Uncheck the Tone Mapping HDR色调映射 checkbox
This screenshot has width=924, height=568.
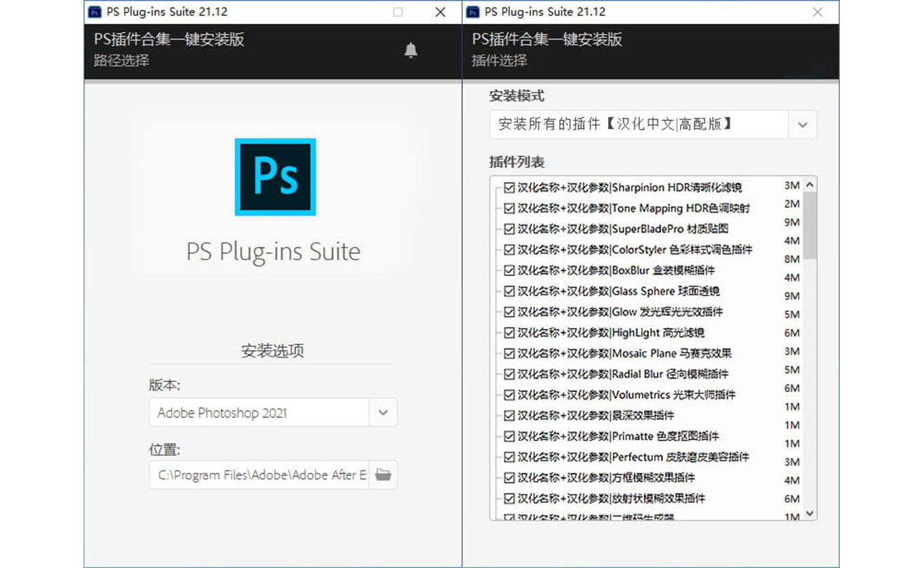[x=510, y=208]
